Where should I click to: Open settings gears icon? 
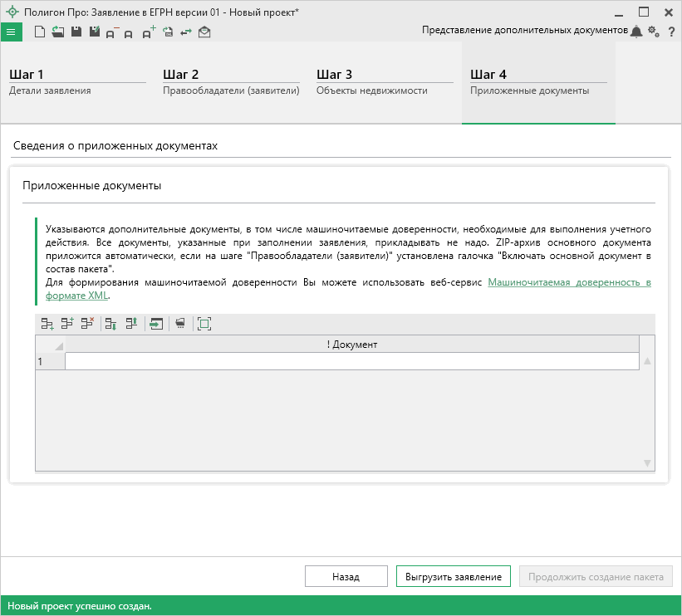click(x=653, y=32)
